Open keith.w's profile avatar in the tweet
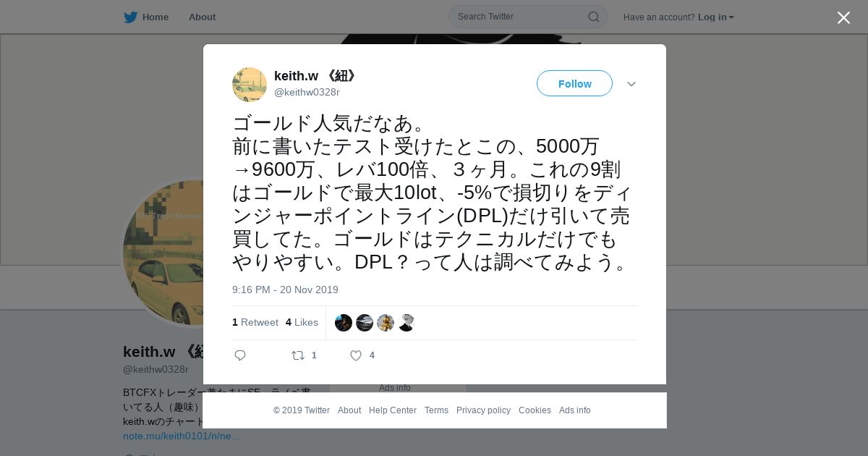 [x=250, y=85]
